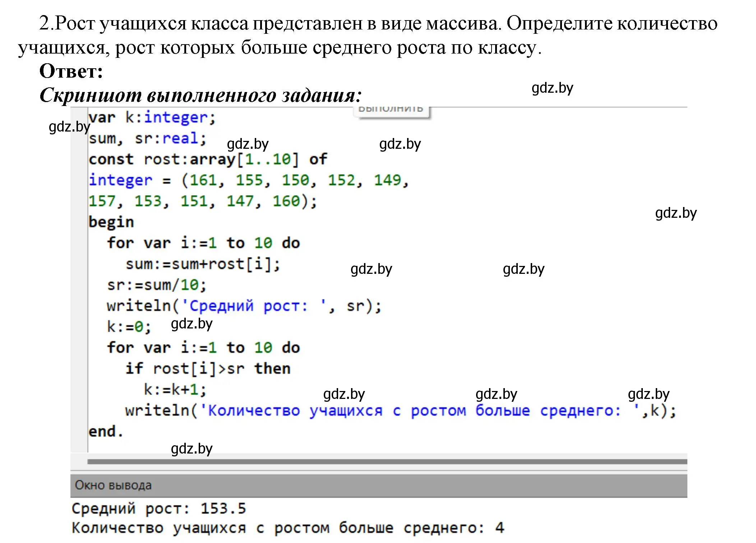Click the heading 'Ответ:'

coord(71,71)
